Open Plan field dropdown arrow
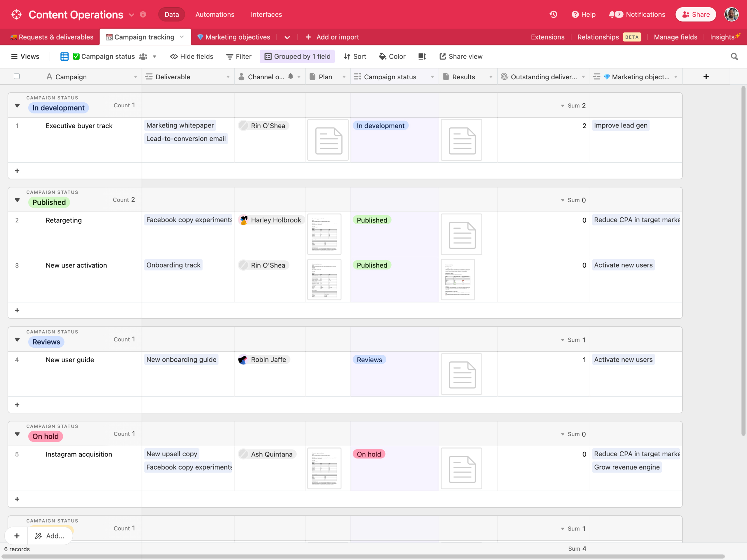 344,77
